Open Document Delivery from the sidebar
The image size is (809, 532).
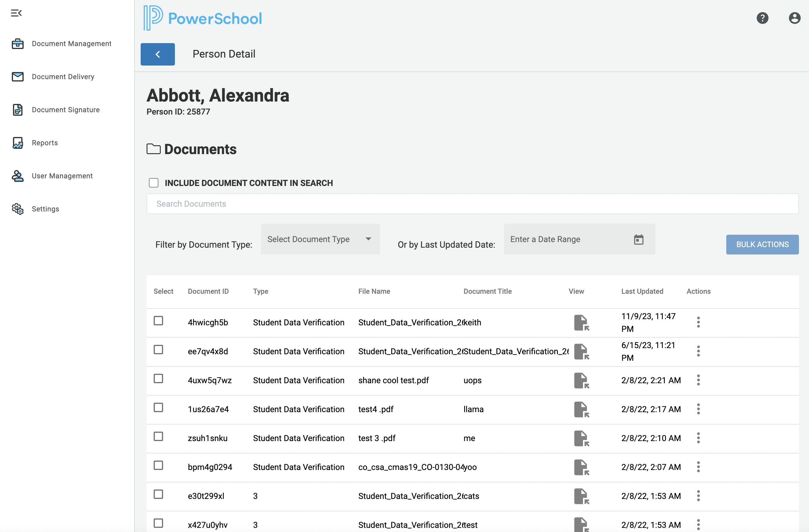(x=63, y=77)
